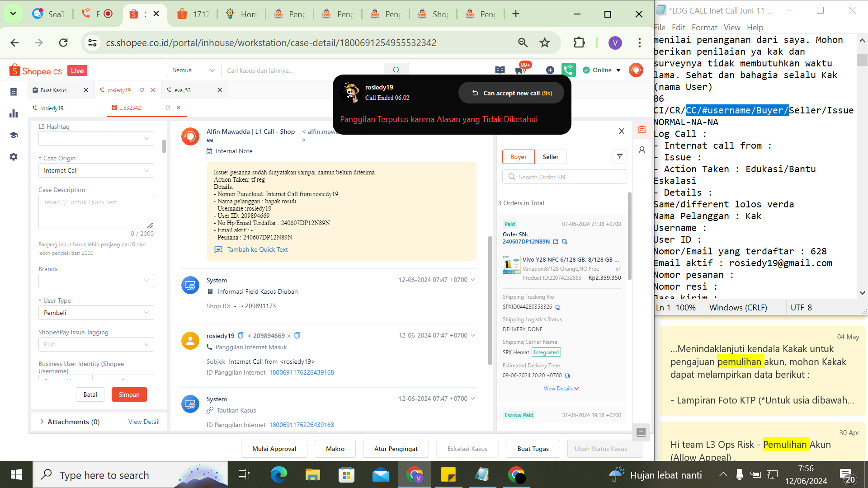Image resolution: width=868 pixels, height=488 pixels.
Task: Open the Format menu in Notepad
Action: 704,28
